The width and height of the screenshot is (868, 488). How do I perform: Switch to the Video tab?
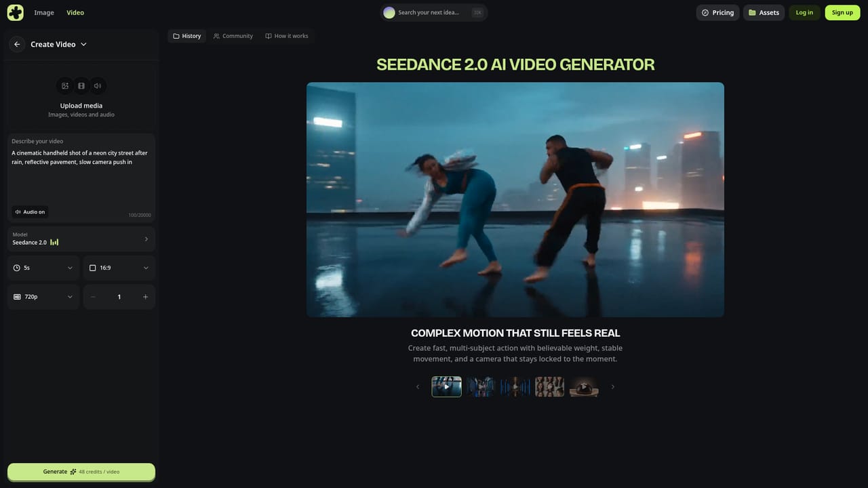coord(75,12)
